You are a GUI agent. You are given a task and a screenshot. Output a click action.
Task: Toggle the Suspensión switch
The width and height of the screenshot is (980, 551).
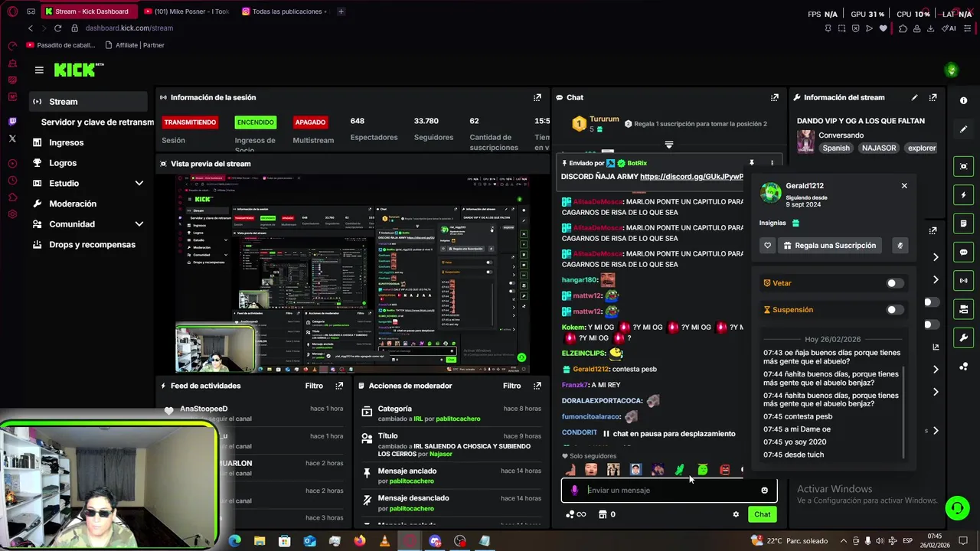(894, 310)
